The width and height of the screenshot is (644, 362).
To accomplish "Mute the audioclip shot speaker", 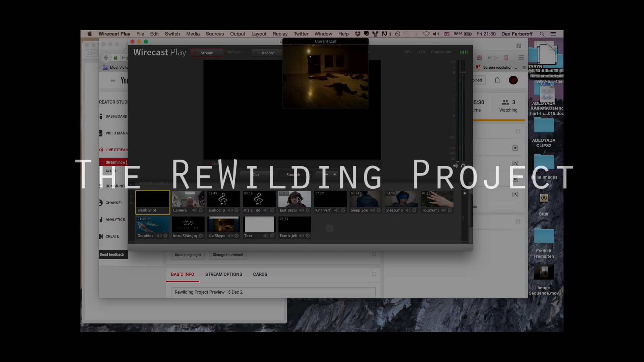I will 230,210.
